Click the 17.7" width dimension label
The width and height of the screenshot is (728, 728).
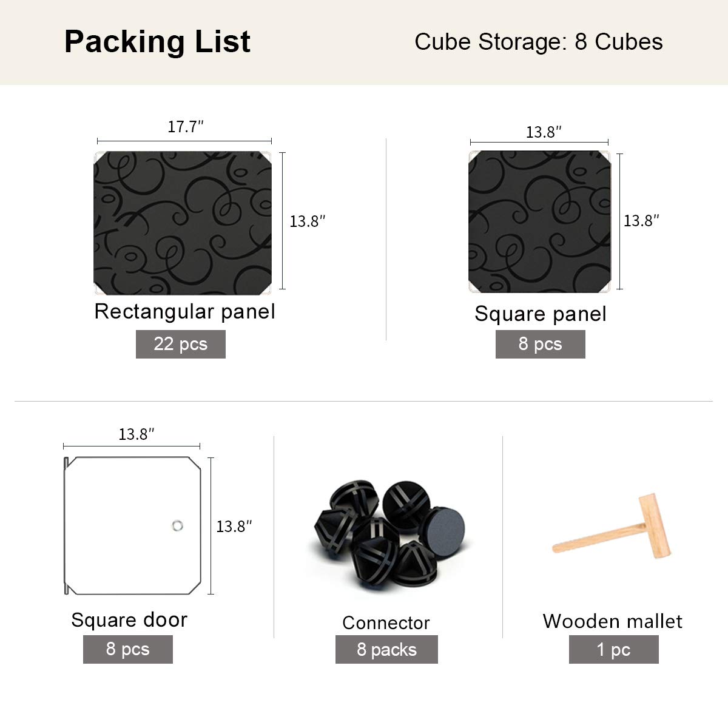pyautogui.click(x=186, y=127)
